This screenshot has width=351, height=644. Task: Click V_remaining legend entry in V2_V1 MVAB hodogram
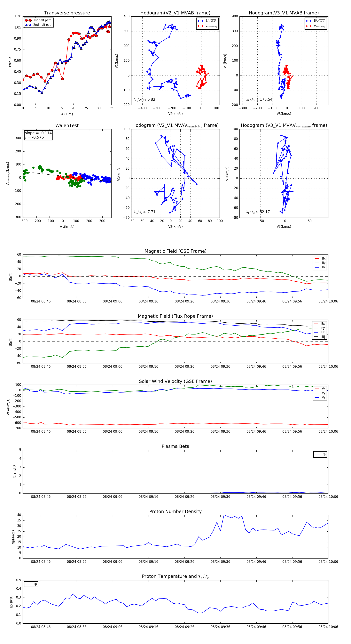[207, 26]
